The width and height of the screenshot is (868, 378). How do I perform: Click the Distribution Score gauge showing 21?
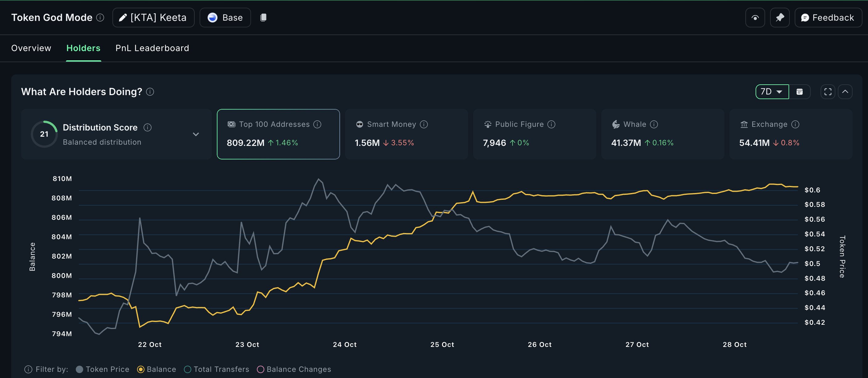[44, 134]
